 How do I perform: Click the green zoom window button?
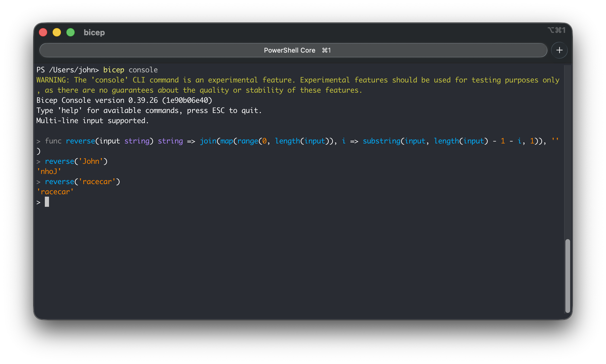click(71, 32)
